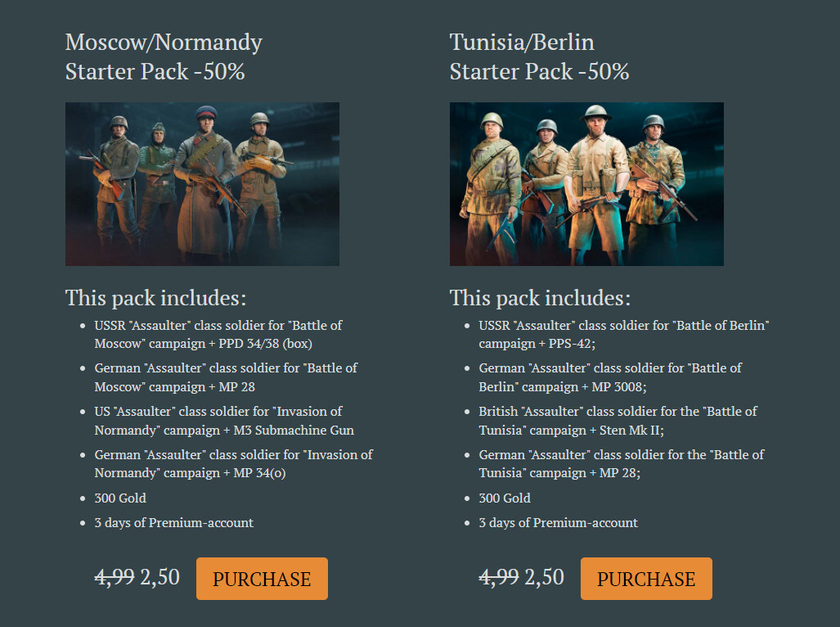Click the Moscow/Normandy Starter Pack -50% title
The width and height of the screenshot is (840, 627).
click(x=164, y=56)
